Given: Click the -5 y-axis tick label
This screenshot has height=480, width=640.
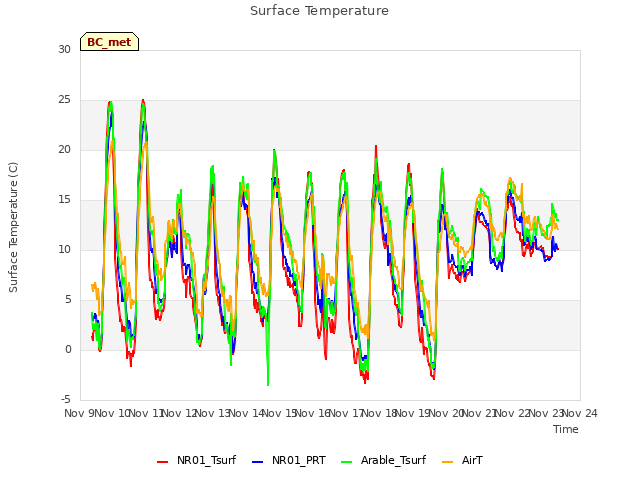Looking at the screenshot, I should (66, 399).
